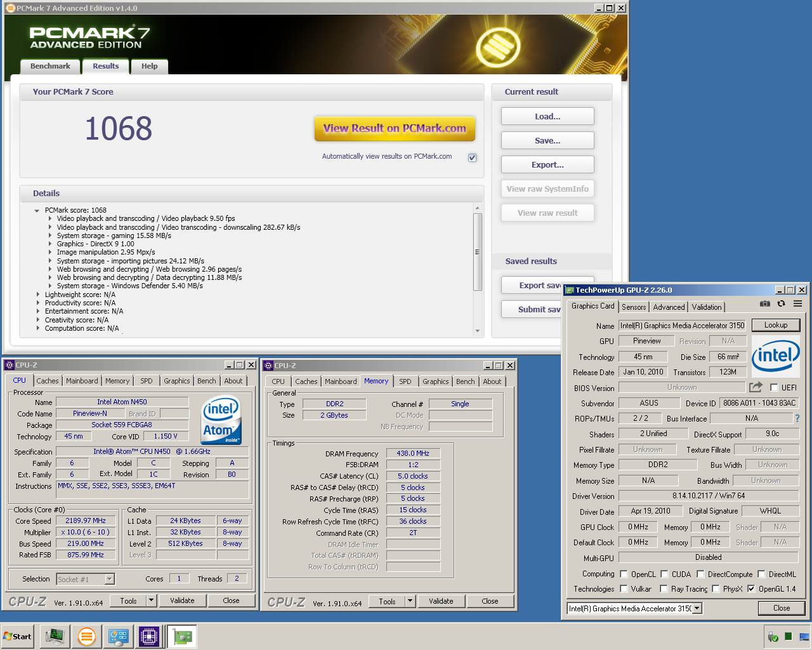812x650 pixels.
Task: Switch to PCMark orange taskbar icon
Action: [x=87, y=636]
